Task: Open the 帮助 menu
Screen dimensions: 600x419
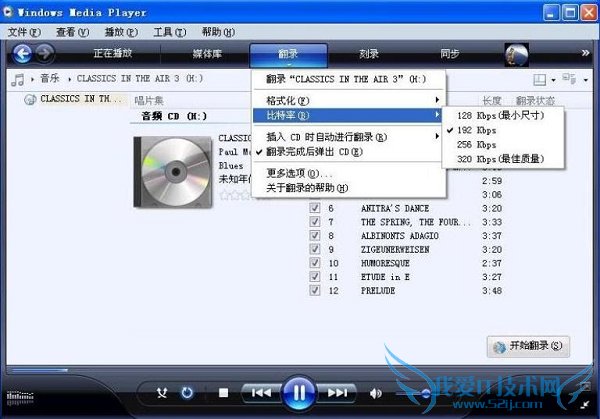Action: point(218,32)
